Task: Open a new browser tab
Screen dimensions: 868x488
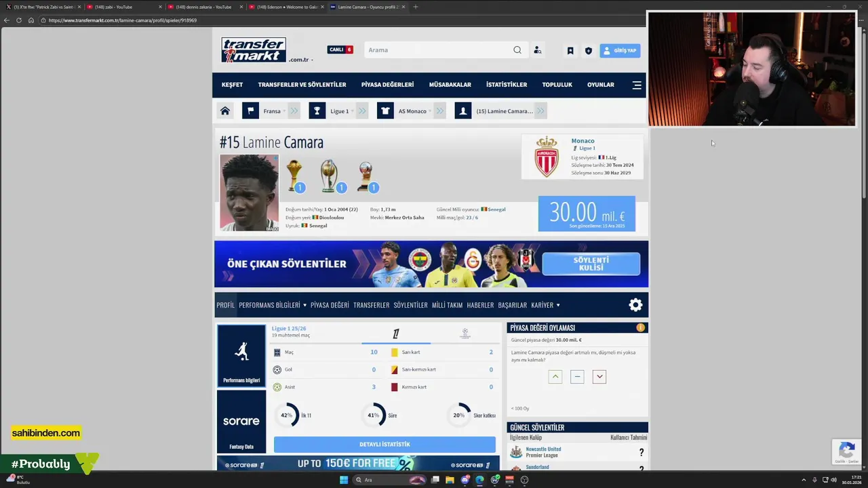Action: pyautogui.click(x=416, y=7)
